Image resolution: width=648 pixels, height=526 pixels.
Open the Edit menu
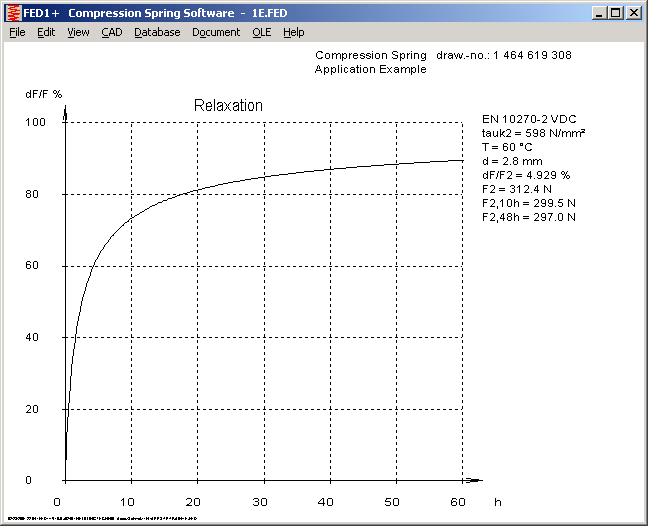click(46, 32)
